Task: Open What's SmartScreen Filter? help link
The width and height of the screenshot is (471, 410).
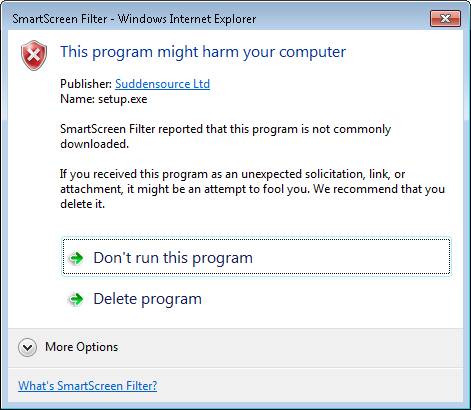Action: tap(88, 386)
